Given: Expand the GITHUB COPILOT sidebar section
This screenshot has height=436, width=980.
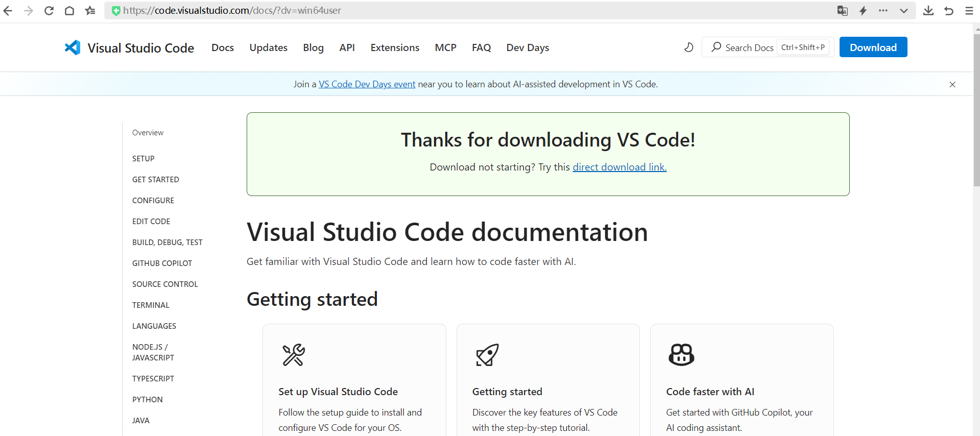Looking at the screenshot, I should [162, 263].
